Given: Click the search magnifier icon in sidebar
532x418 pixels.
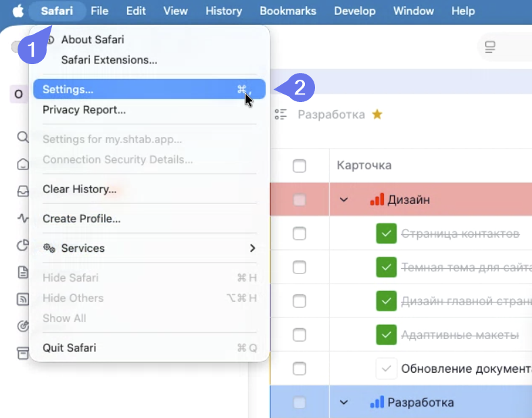Looking at the screenshot, I should pos(23,137).
